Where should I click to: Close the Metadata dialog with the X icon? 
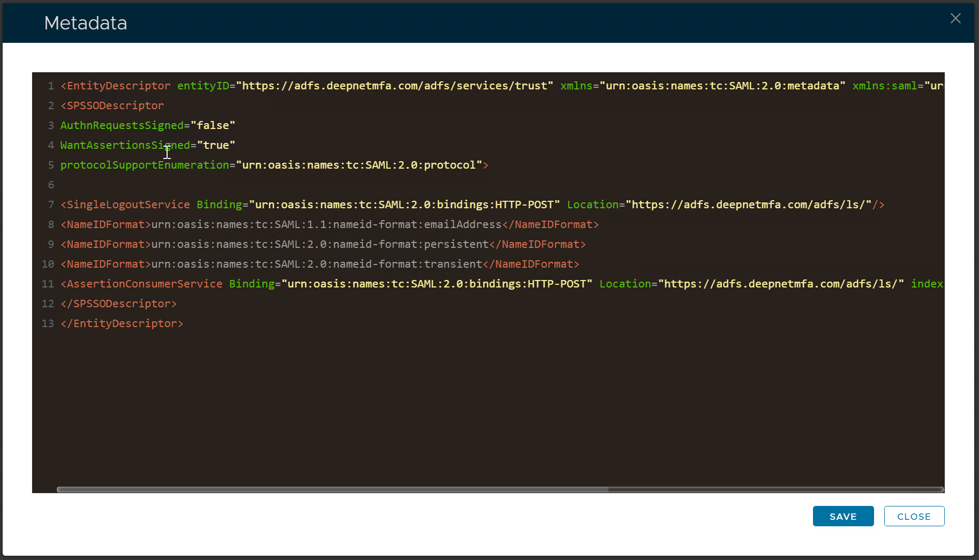tap(955, 19)
